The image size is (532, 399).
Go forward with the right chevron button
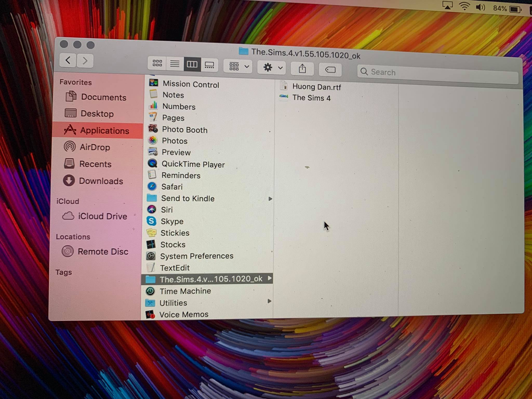85,61
